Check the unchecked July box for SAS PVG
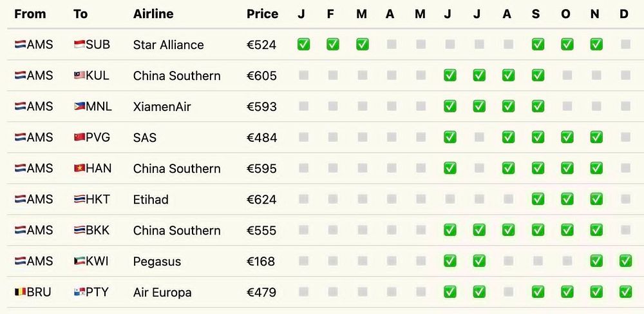The width and height of the screenshot is (644, 314). pos(478,137)
